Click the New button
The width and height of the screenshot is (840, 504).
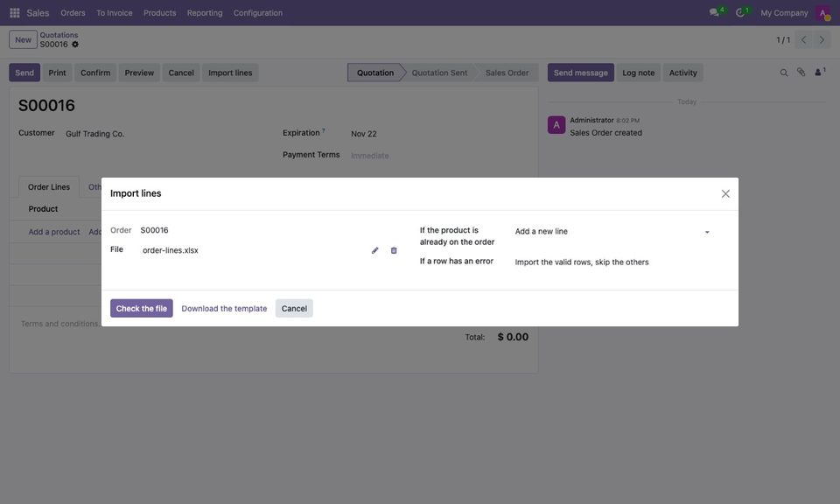[23, 39]
